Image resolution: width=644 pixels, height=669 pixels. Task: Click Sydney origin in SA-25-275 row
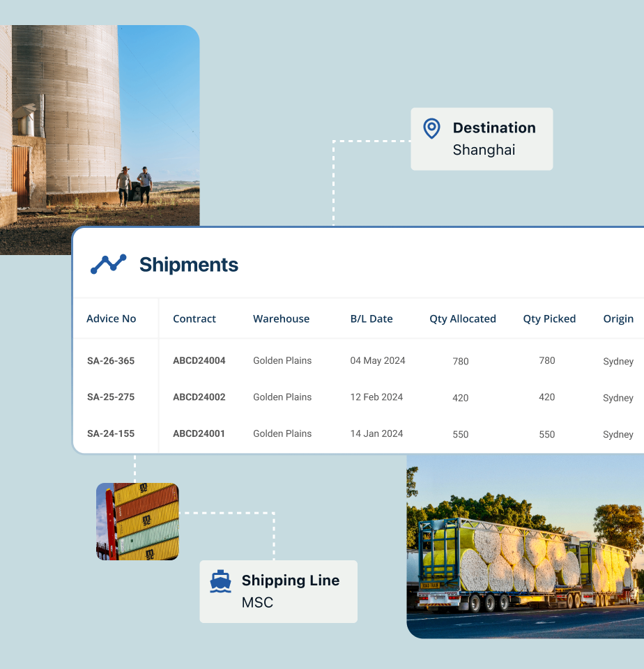618,398
